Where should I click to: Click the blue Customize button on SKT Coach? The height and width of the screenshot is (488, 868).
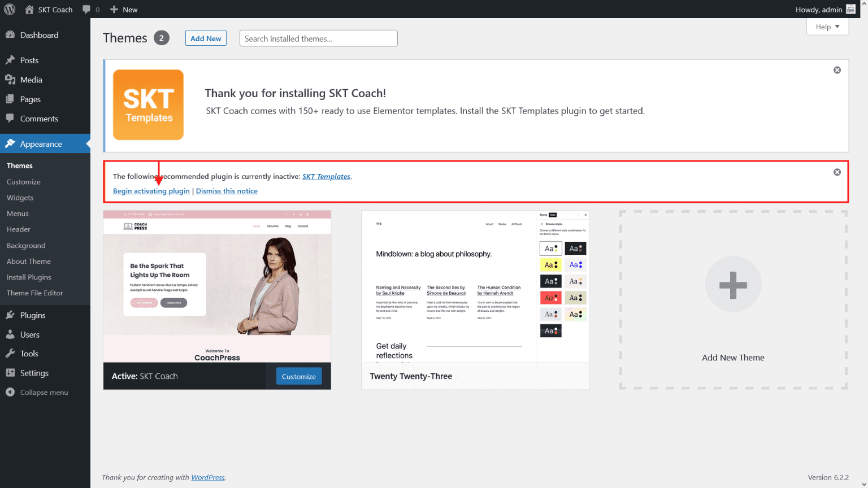coord(299,376)
